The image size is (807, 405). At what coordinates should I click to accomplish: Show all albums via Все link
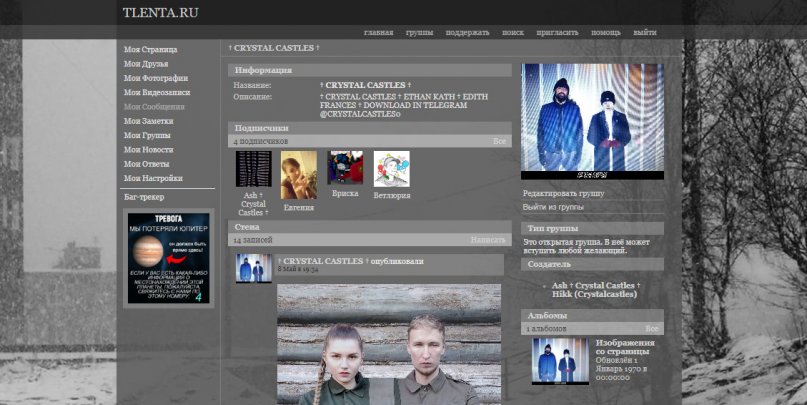tap(652, 328)
